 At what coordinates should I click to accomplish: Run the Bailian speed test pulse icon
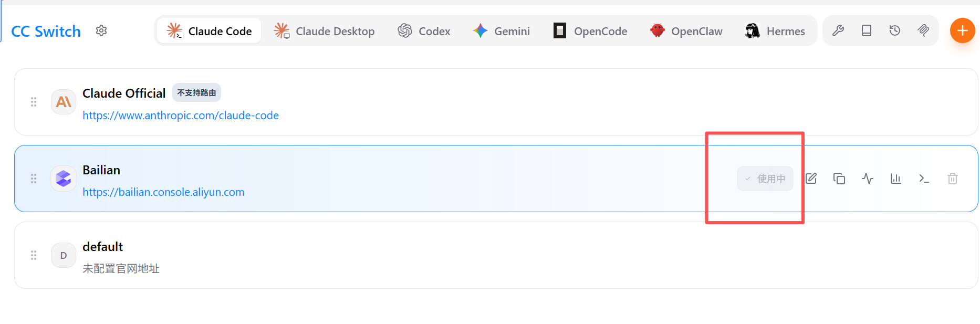[x=868, y=179]
